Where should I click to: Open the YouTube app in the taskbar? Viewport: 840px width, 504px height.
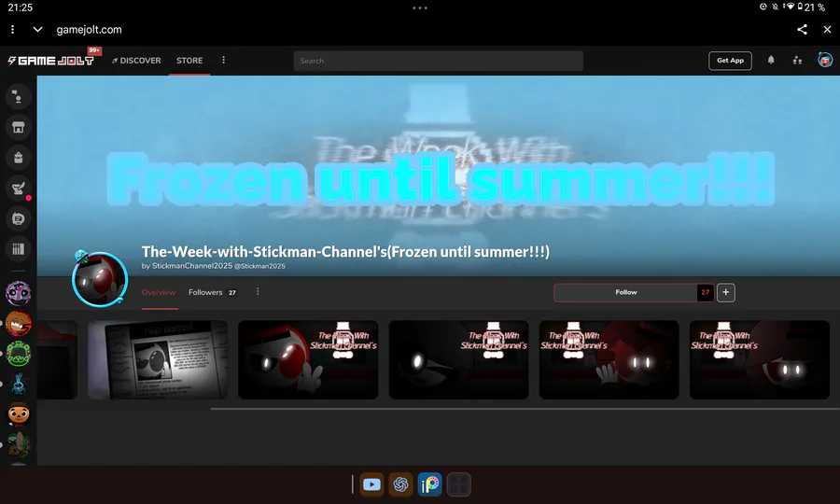371,484
